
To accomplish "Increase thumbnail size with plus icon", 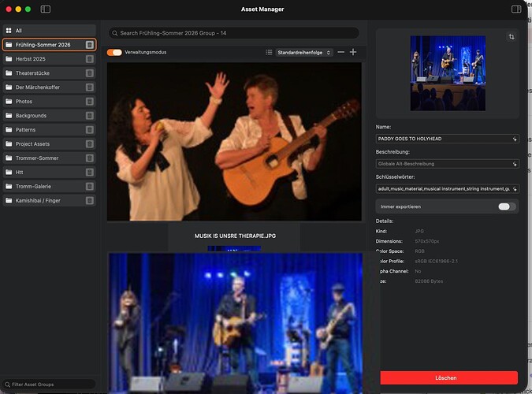I will [x=353, y=52].
